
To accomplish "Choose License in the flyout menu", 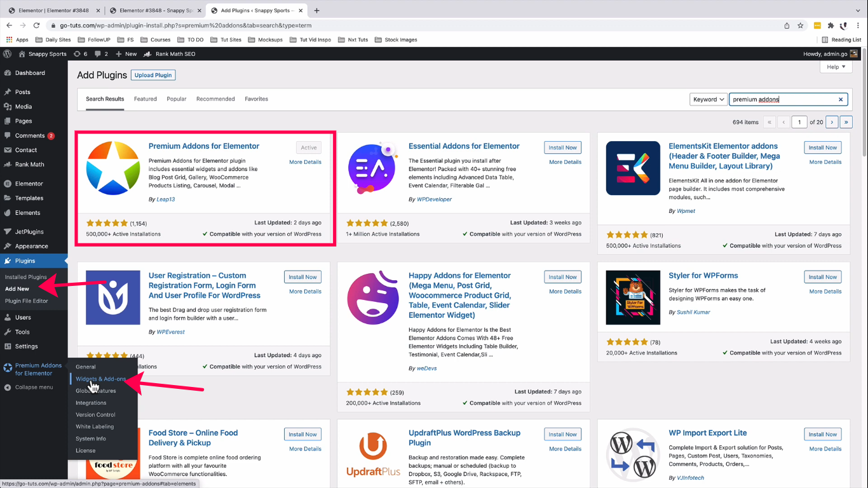I will click(86, 451).
